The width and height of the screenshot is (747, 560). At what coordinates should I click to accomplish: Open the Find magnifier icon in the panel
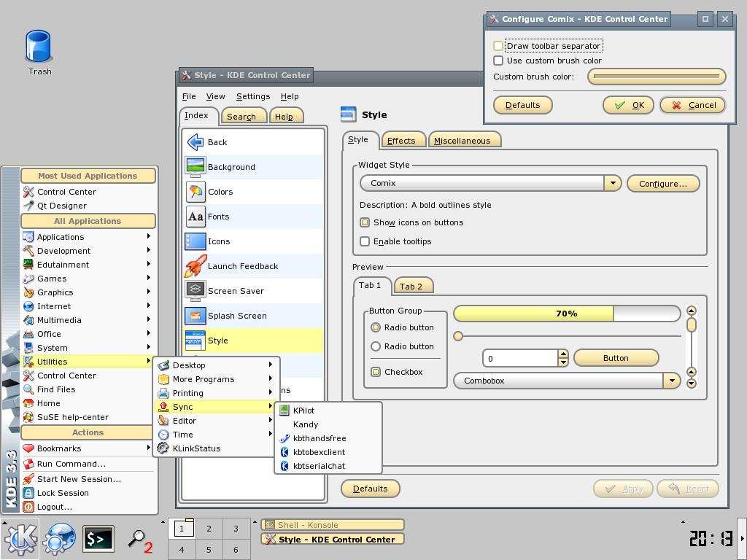click(140, 540)
